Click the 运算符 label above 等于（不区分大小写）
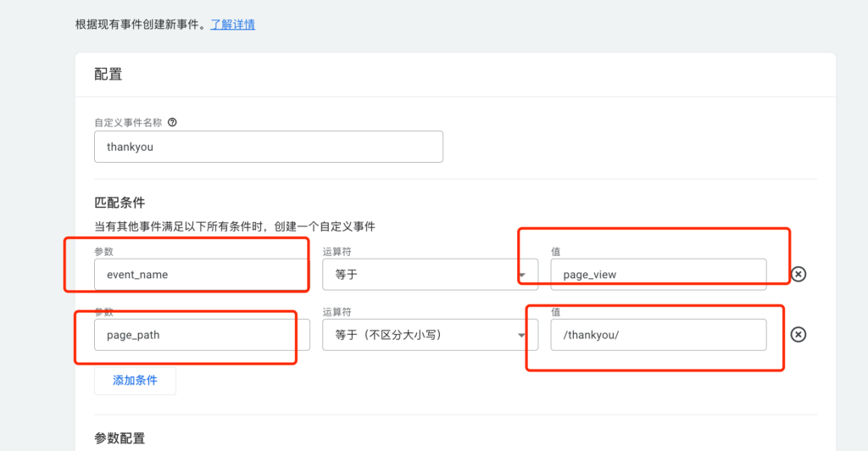This screenshot has height=451, width=868. (337, 312)
